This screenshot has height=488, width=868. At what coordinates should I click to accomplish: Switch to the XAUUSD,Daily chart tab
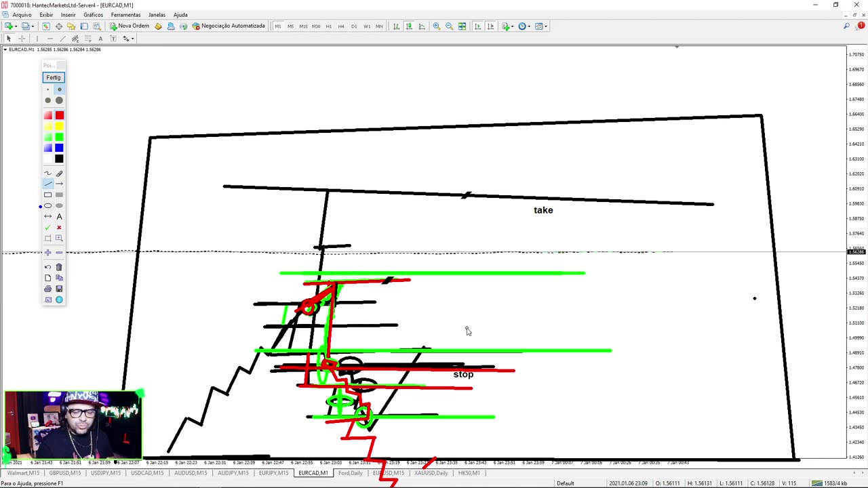431,473
